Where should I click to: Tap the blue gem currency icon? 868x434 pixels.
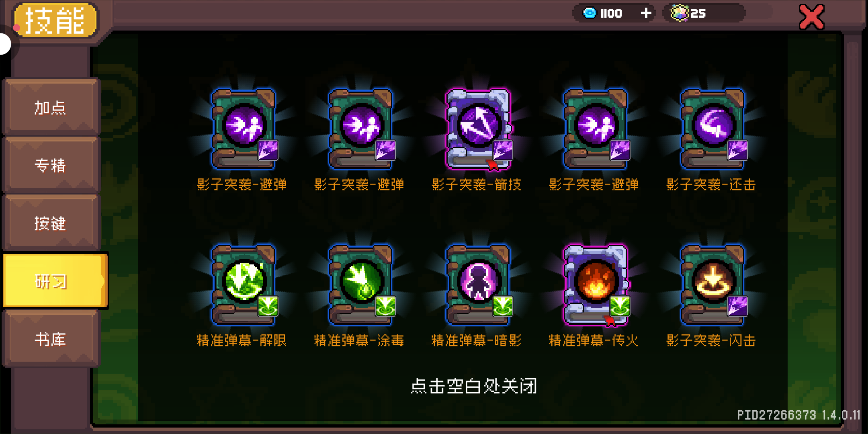(x=590, y=13)
